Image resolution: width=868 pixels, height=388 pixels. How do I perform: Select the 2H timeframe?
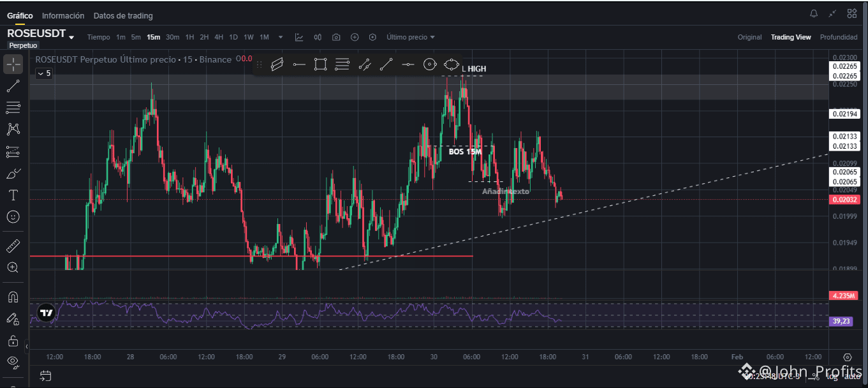tap(204, 37)
